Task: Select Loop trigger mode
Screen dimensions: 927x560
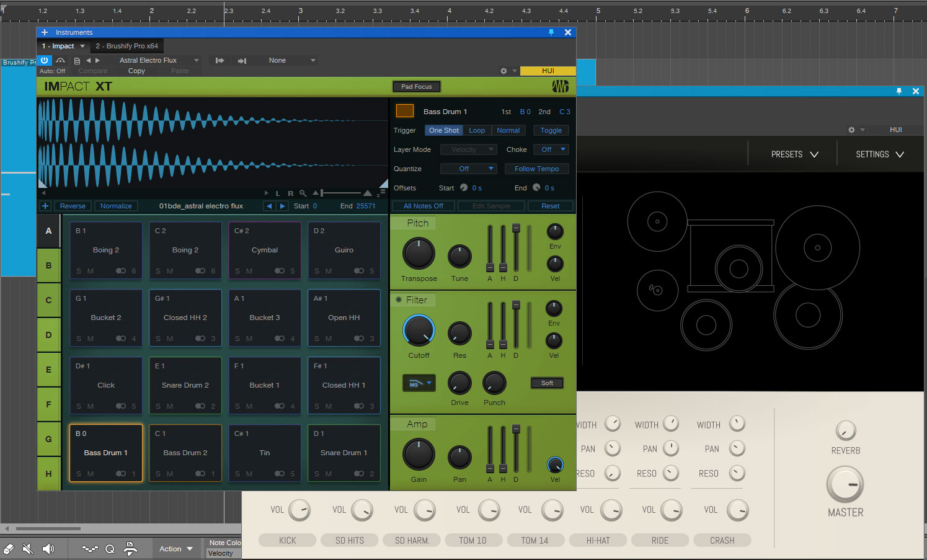Action: tap(477, 130)
